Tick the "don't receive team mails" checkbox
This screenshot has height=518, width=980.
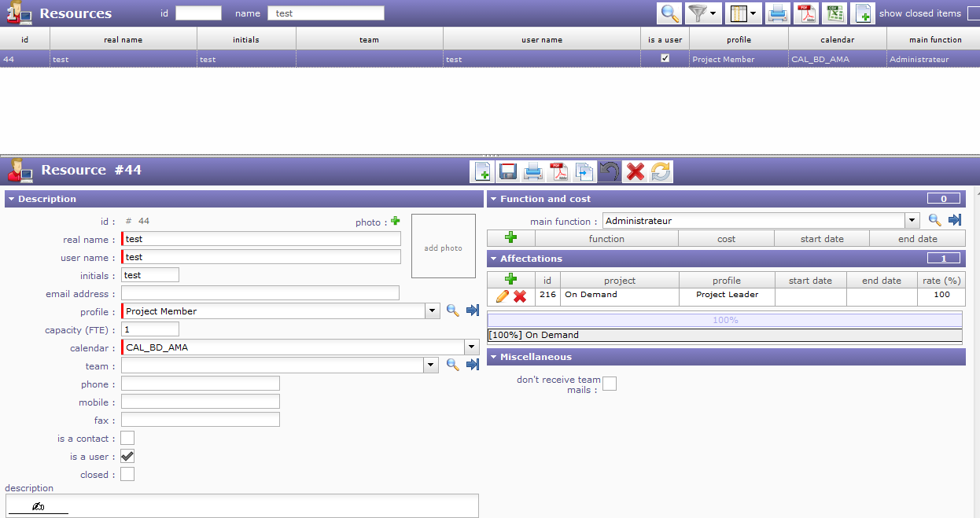[610, 384]
